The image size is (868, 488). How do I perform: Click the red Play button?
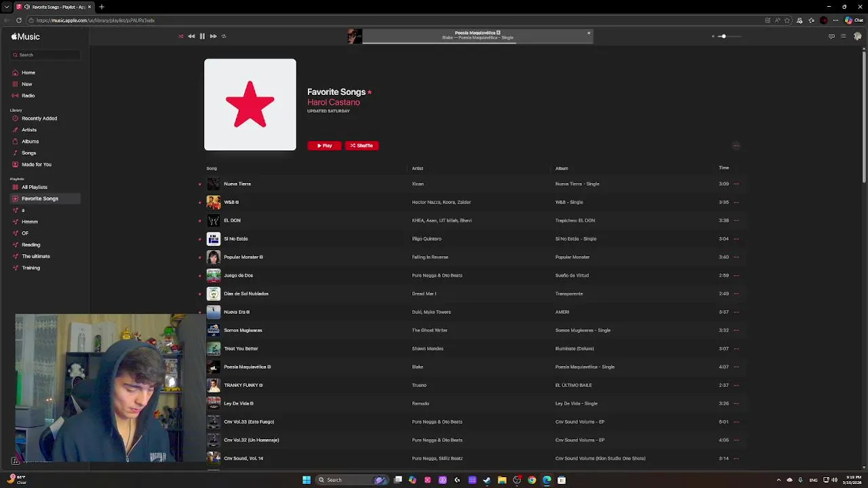click(324, 146)
